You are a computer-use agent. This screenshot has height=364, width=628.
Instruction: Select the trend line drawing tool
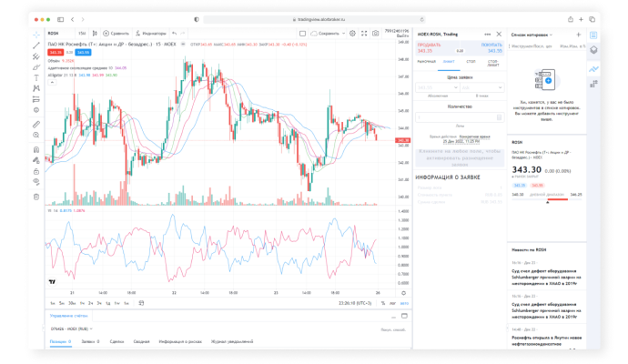(x=36, y=45)
